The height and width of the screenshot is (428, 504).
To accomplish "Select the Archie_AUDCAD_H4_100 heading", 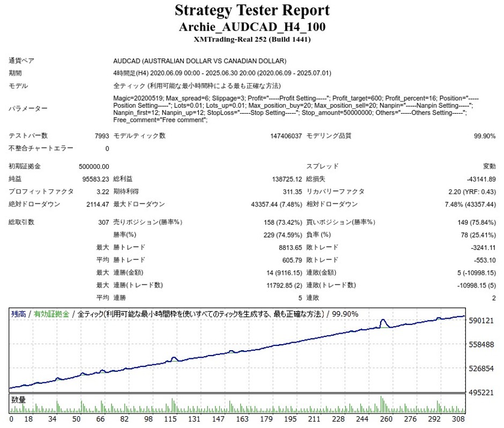I will [252, 27].
